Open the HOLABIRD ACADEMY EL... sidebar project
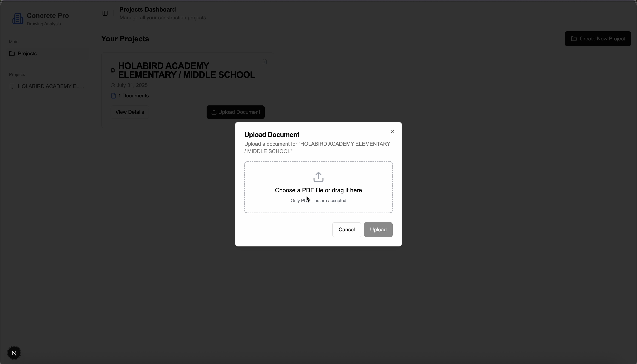This screenshot has height=364, width=637. tap(47, 86)
